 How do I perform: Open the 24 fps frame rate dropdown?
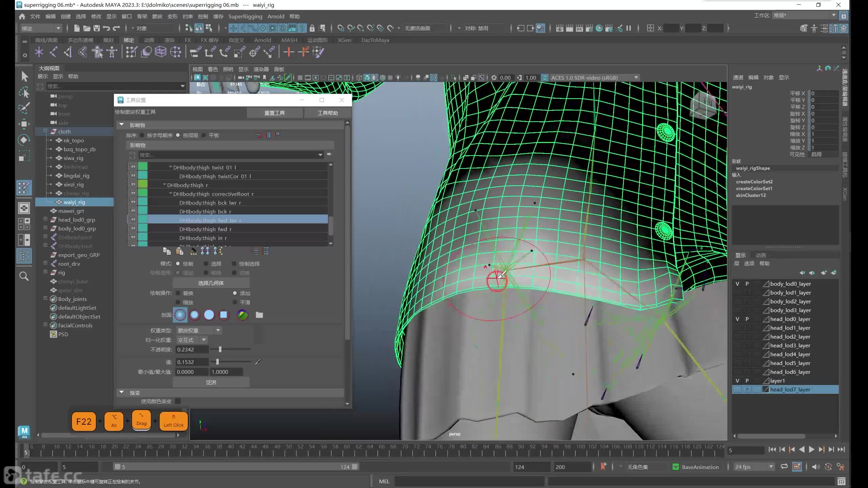coord(754,467)
